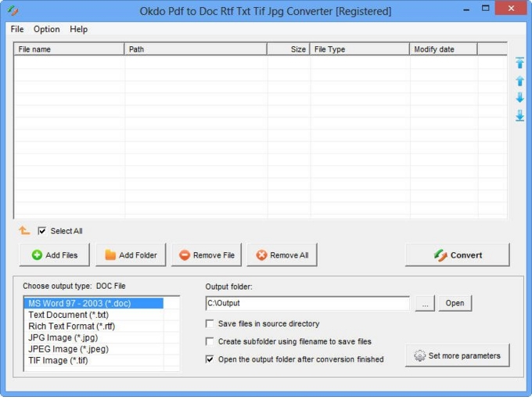This screenshot has height=404, width=532.
Task: Move selected file up one row
Action: 519,81
